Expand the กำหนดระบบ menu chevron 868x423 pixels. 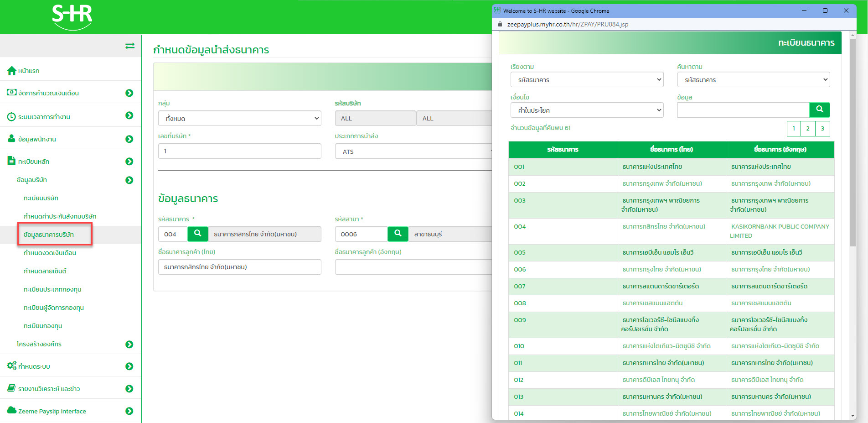click(x=129, y=366)
